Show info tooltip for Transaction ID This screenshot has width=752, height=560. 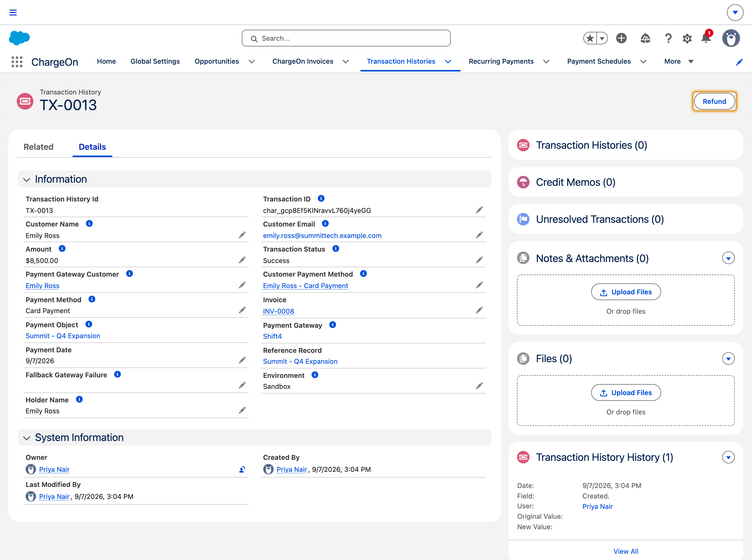pyautogui.click(x=321, y=198)
